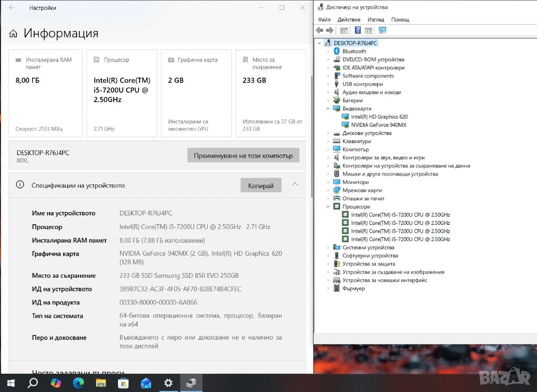The height and width of the screenshot is (392, 537).
Task: Click the Място за съхранение info card
Action: point(271,93)
